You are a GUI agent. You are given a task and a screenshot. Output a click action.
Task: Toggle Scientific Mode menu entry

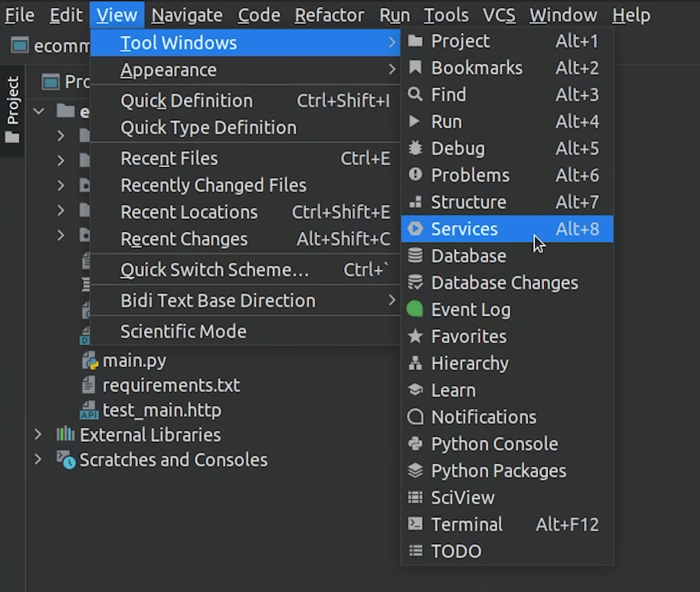click(x=183, y=331)
